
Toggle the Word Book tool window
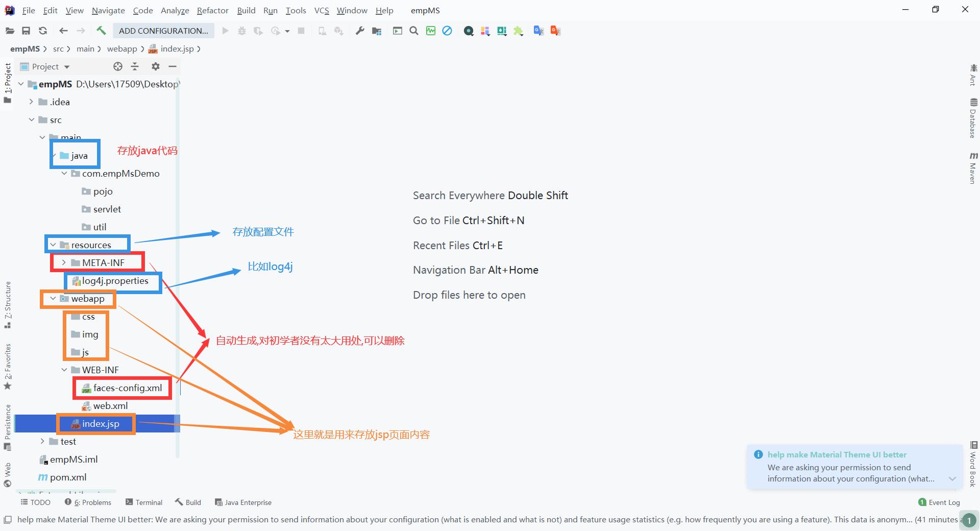point(973,464)
